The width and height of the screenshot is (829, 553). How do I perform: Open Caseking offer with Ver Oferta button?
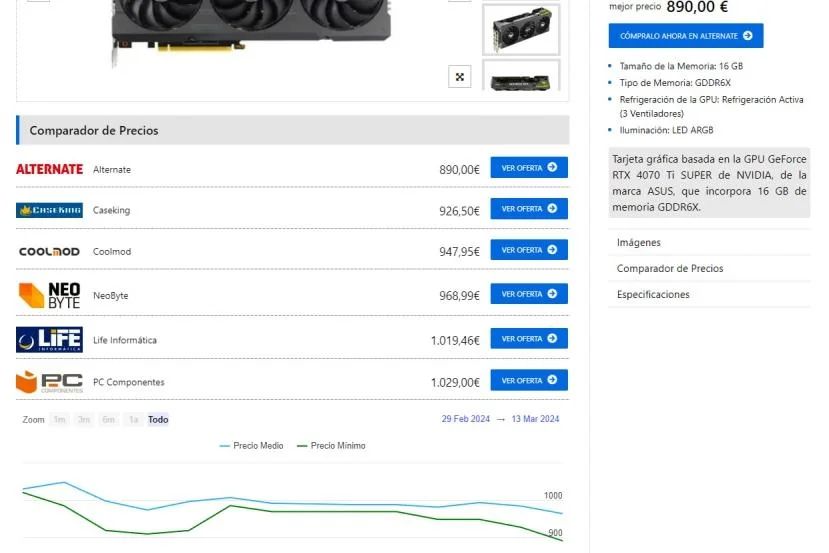point(529,209)
